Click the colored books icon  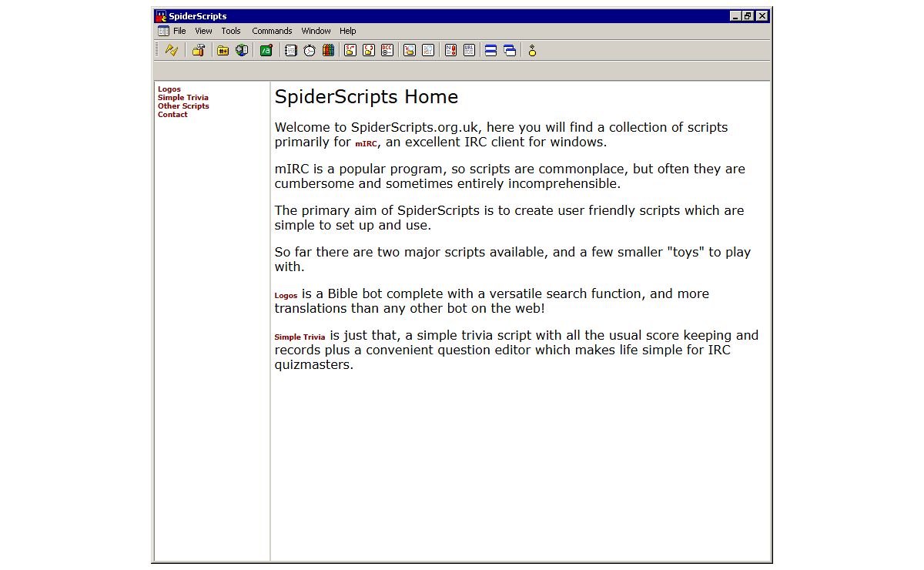328,50
